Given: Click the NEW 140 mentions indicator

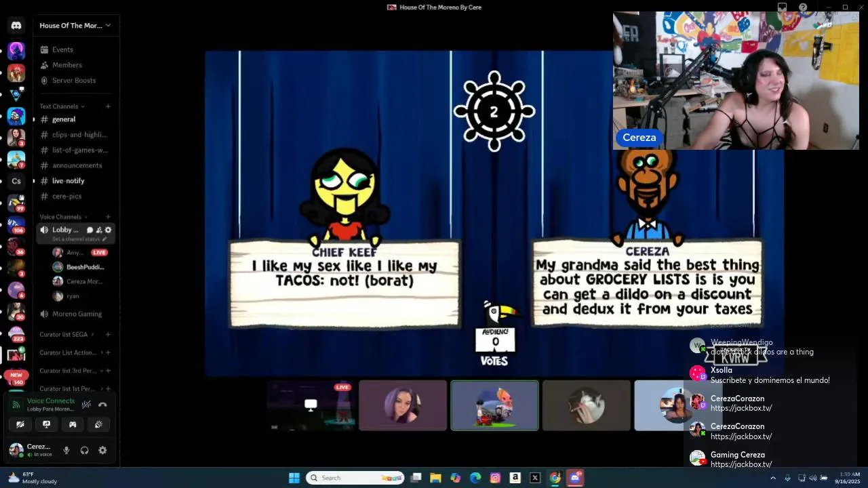Looking at the screenshot, I should 16,378.
